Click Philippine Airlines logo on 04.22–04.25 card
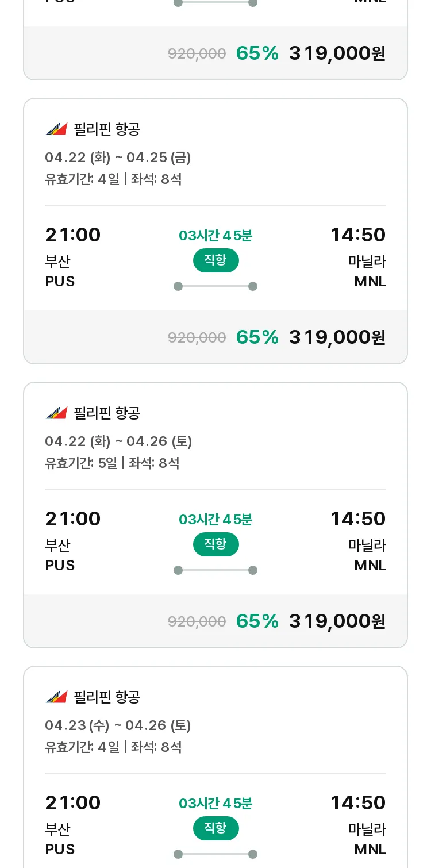Screen dimensions: 431x868 pos(56,129)
